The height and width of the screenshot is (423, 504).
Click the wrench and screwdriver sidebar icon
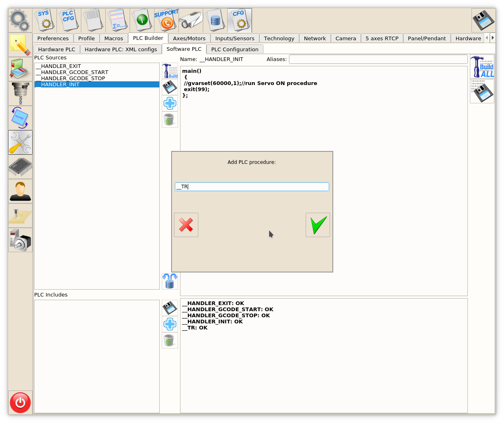pyautogui.click(x=20, y=142)
